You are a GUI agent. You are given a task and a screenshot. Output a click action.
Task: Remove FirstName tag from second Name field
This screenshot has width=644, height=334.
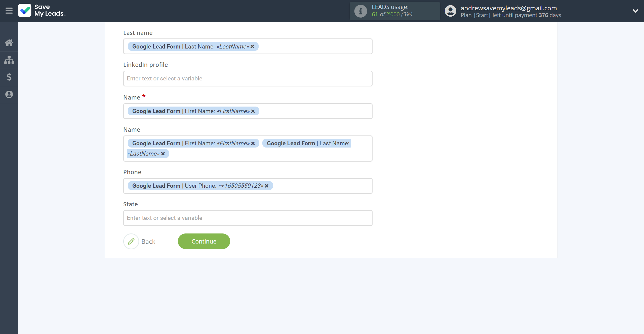253,143
